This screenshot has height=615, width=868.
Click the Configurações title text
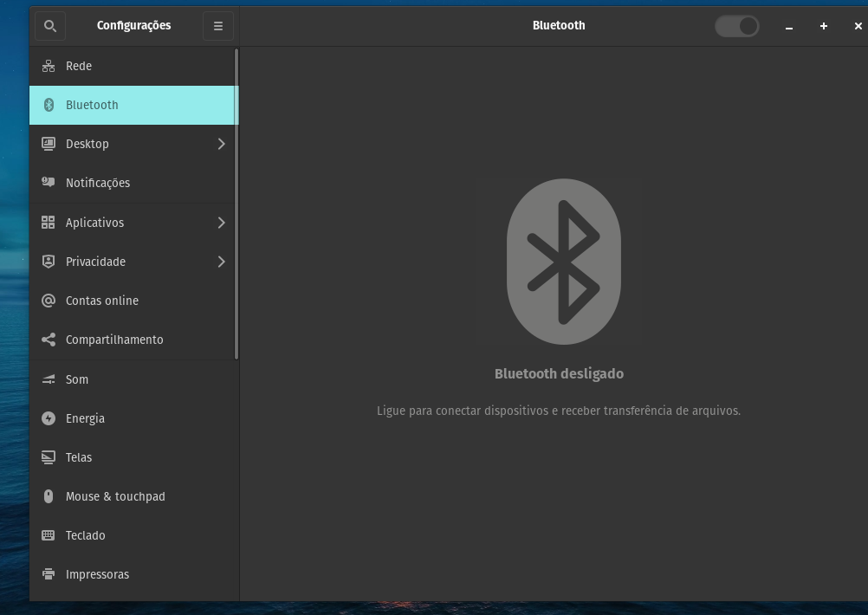click(133, 25)
